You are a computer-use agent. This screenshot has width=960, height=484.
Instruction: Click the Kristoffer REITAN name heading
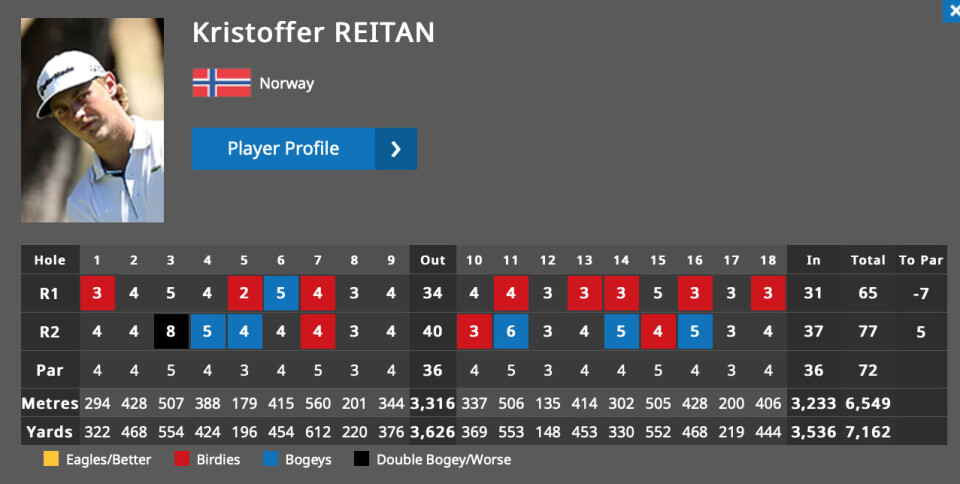313,32
